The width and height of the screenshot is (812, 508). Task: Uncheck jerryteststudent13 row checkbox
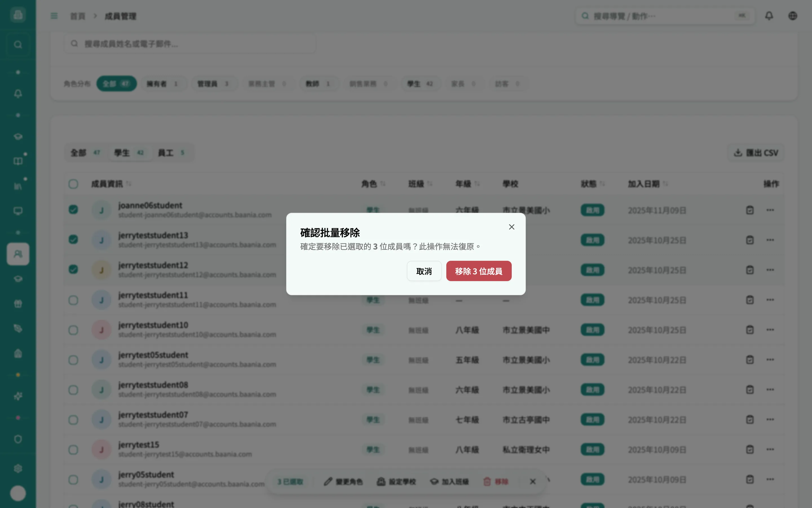click(73, 240)
